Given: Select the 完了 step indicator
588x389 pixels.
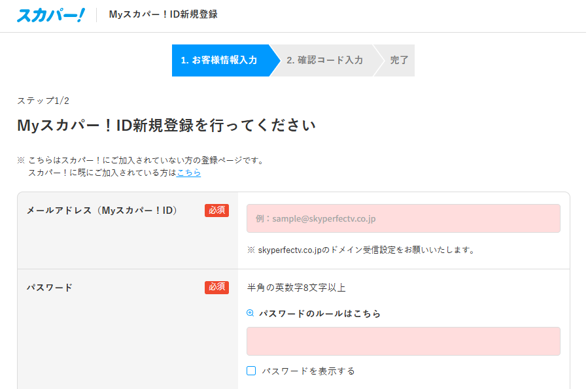Looking at the screenshot, I should click(x=398, y=60).
